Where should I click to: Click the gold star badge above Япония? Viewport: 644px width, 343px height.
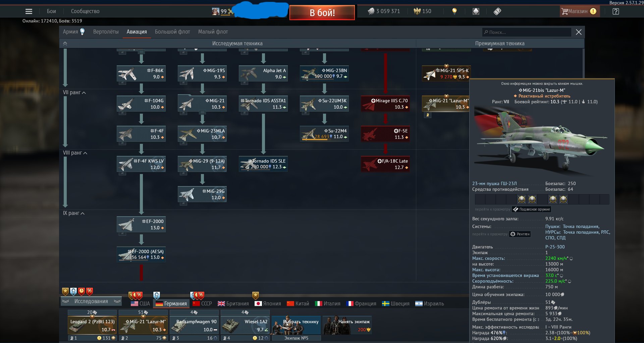256,295
